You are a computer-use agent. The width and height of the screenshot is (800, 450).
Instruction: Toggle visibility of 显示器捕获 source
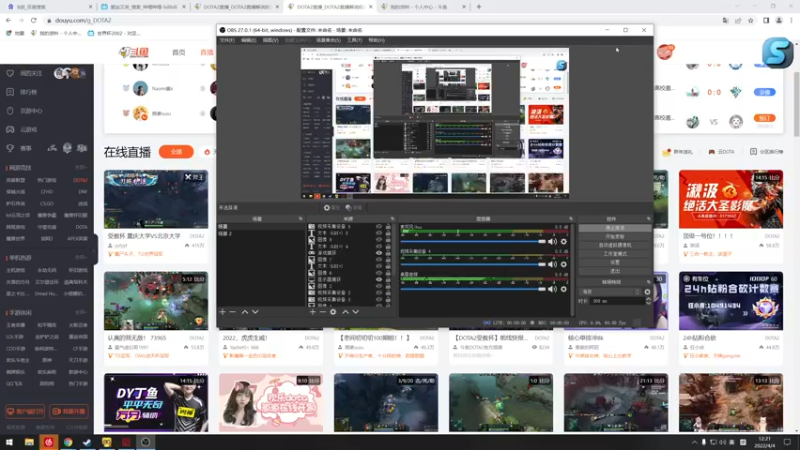379,280
